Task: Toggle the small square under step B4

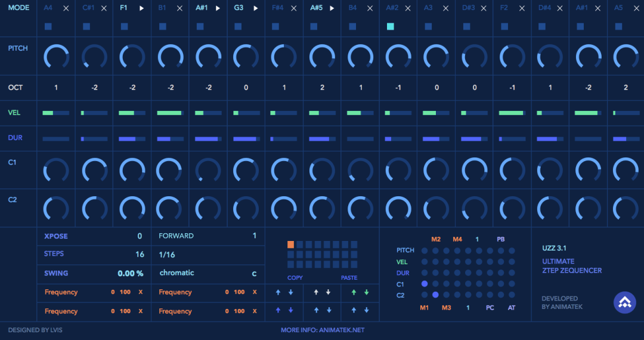Action: [352, 26]
